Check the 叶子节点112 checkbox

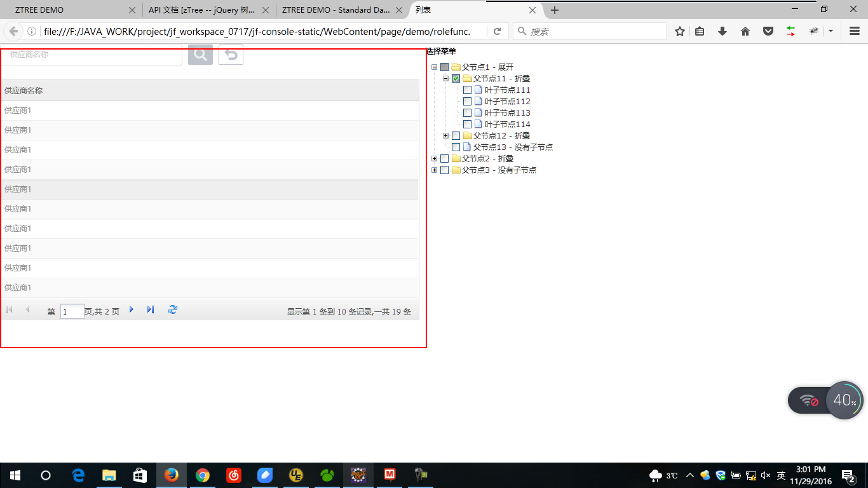467,102
